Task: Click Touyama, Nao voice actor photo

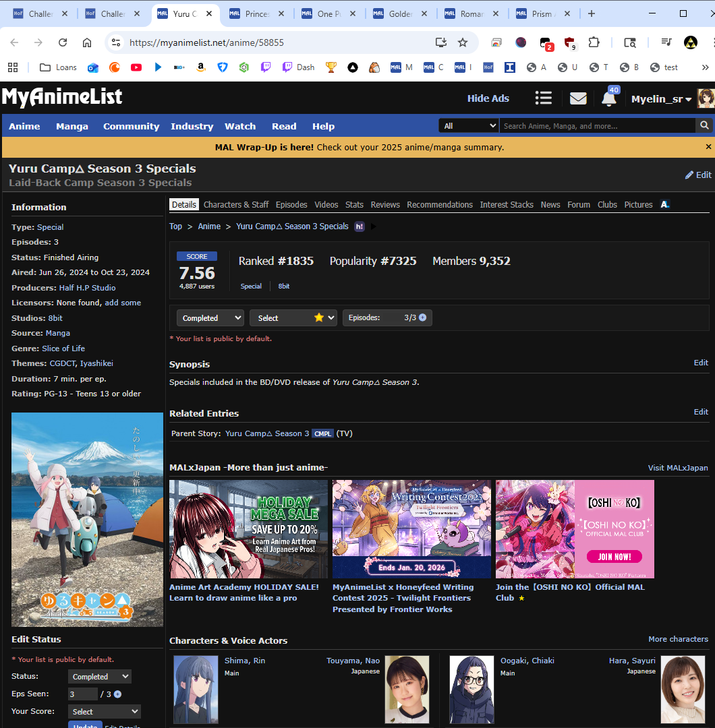Action: 407,690
